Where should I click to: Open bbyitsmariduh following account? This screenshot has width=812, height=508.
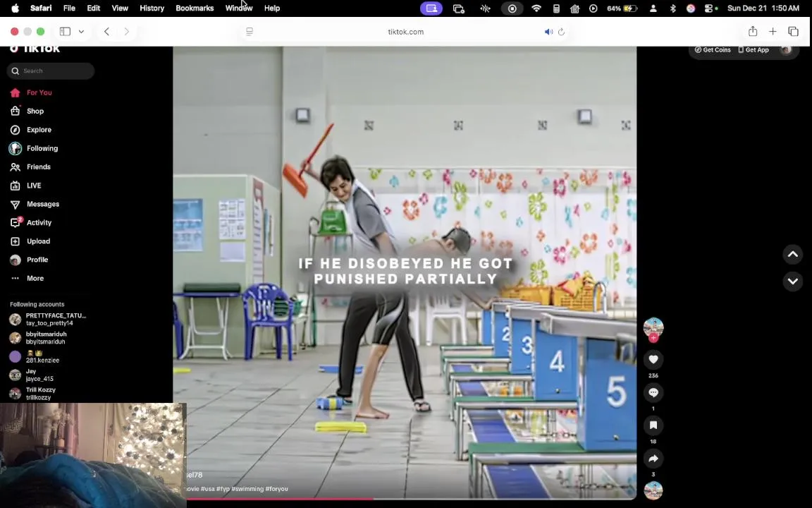pos(38,338)
